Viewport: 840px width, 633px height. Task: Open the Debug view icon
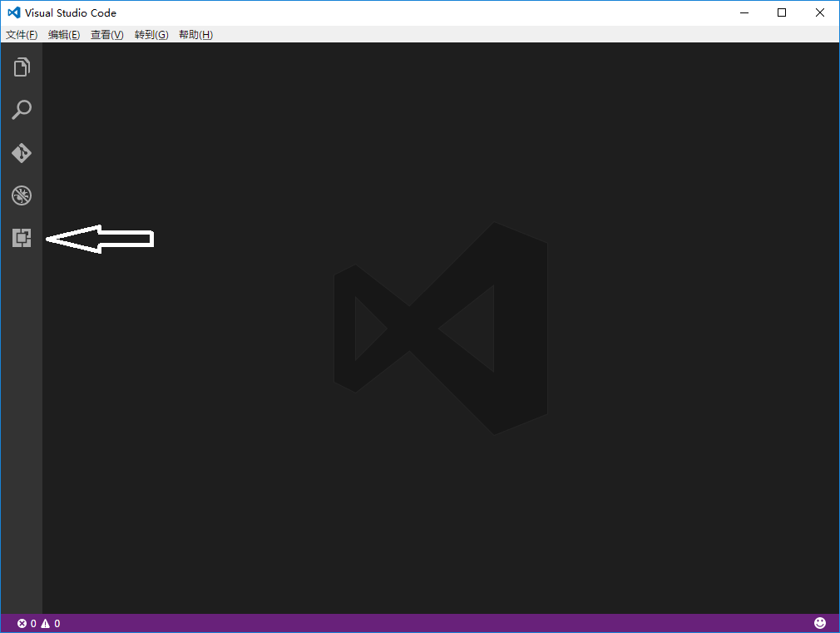tap(22, 195)
